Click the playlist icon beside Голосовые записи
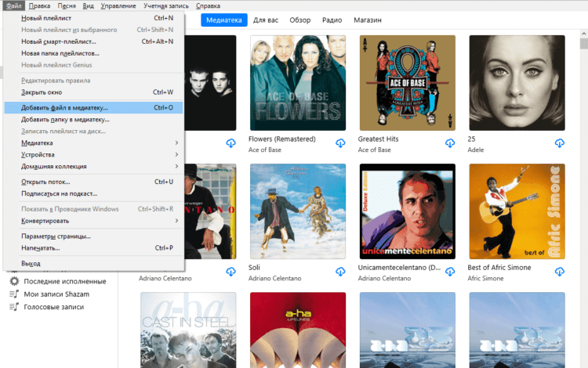This screenshot has height=368, width=588. (x=14, y=307)
